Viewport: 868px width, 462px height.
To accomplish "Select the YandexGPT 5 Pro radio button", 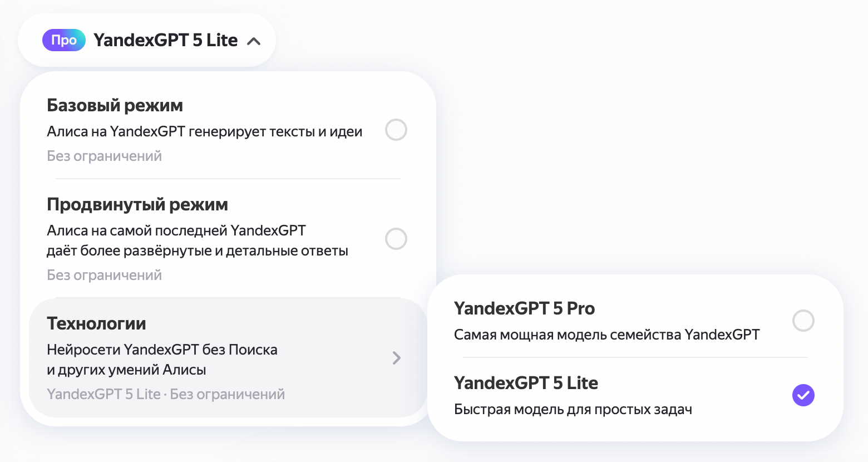I will click(803, 321).
